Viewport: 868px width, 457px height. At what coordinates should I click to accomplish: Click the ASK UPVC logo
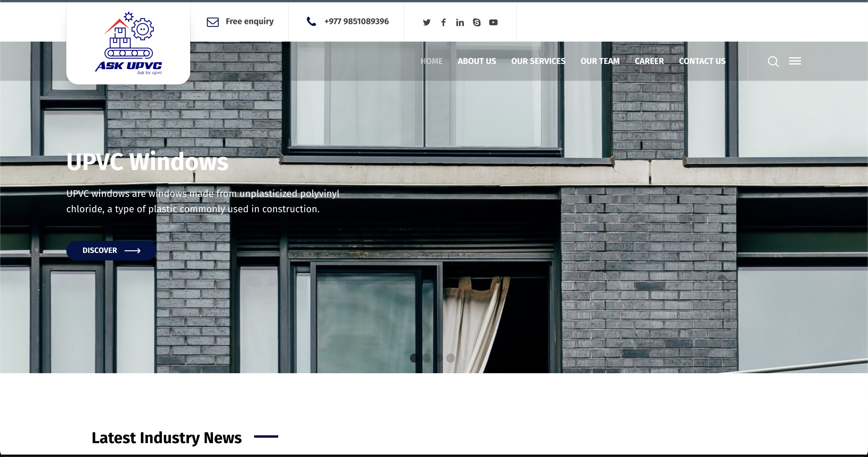128,42
